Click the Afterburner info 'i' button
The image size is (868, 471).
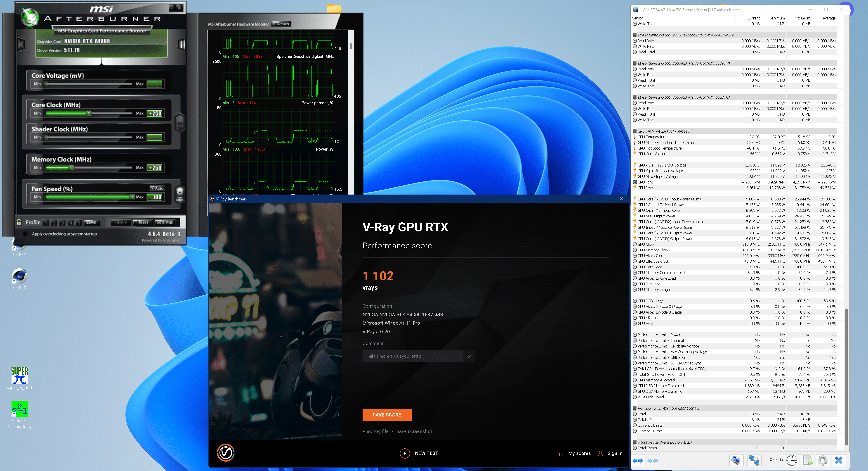click(x=182, y=45)
